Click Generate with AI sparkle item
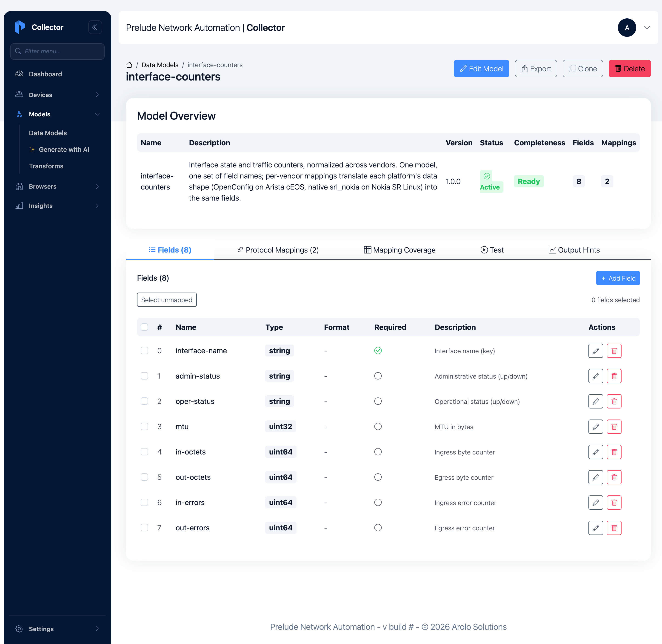662x644 pixels. point(59,149)
